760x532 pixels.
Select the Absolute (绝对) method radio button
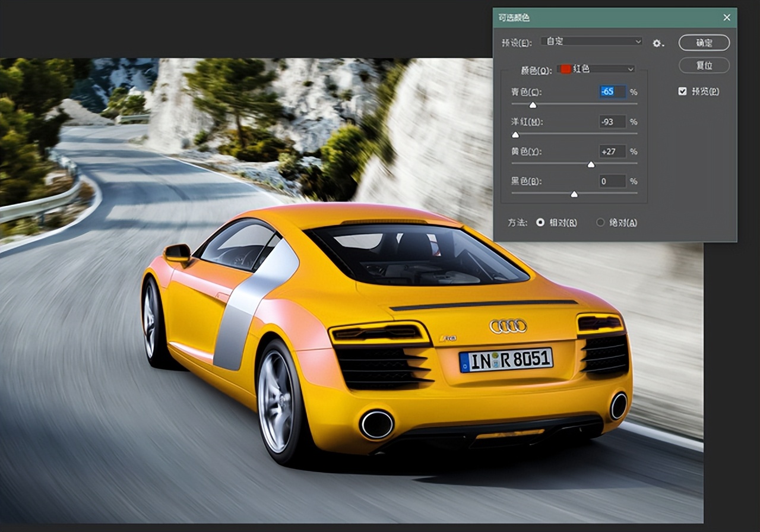pos(600,223)
